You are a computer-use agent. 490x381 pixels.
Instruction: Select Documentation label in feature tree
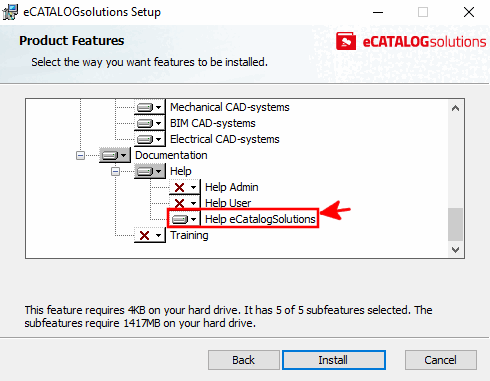pyautogui.click(x=171, y=155)
